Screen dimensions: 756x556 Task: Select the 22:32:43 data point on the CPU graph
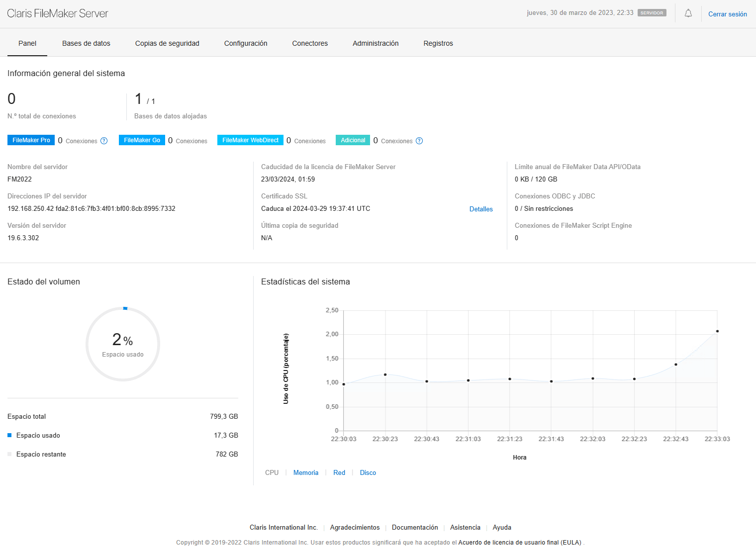pos(675,364)
